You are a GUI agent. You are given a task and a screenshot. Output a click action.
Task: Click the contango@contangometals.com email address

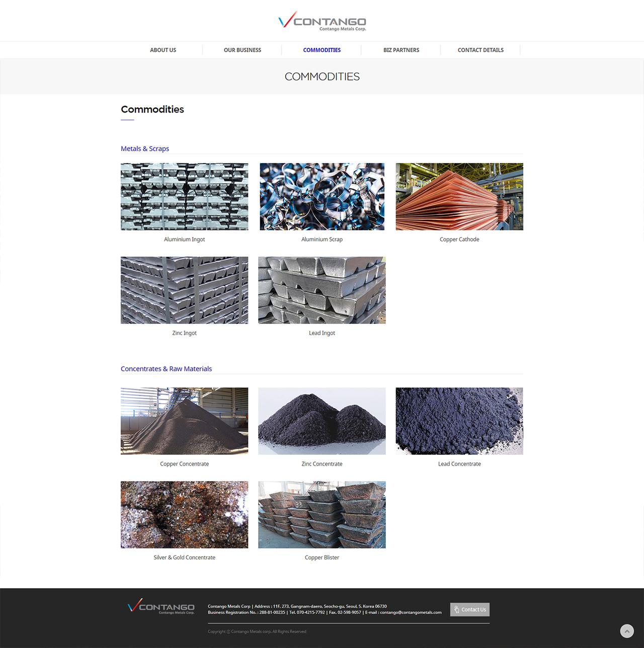point(411,612)
